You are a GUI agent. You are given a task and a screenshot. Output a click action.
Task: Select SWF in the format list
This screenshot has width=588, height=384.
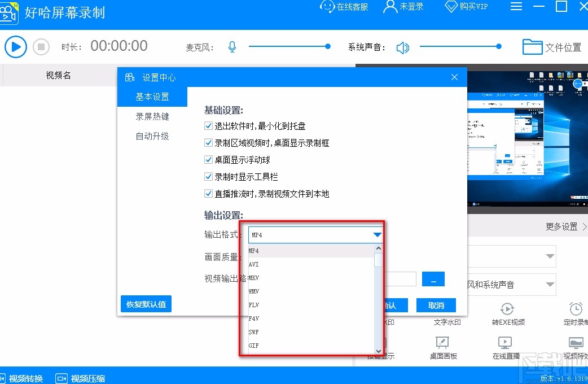[x=311, y=331]
